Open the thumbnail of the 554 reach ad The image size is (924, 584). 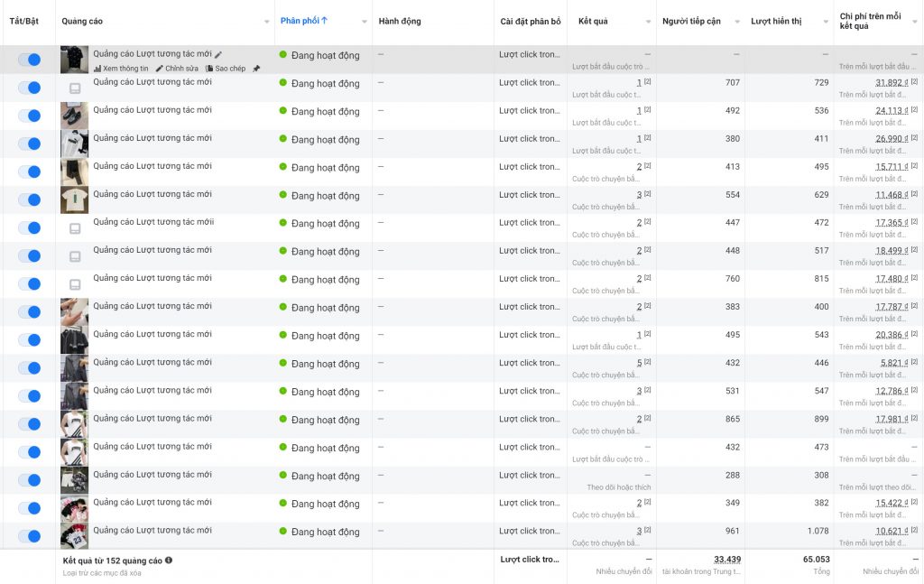coord(74,199)
